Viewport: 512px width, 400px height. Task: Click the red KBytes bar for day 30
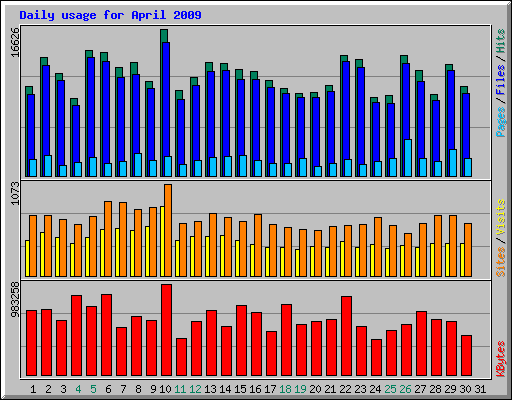click(466, 356)
